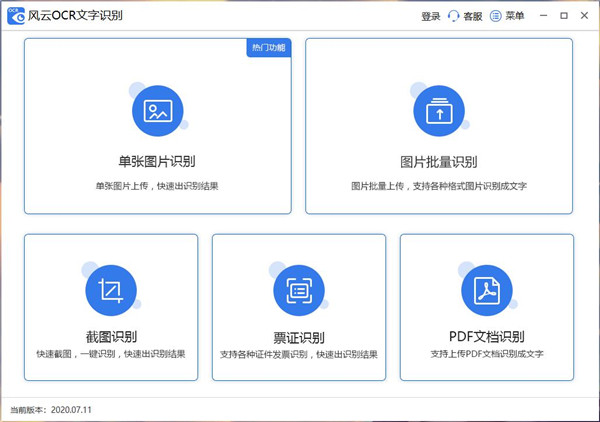The height and width of the screenshot is (422, 600).
Task: Click text 快速截图，一键识别，快速出识别结果
Action: click(111, 354)
